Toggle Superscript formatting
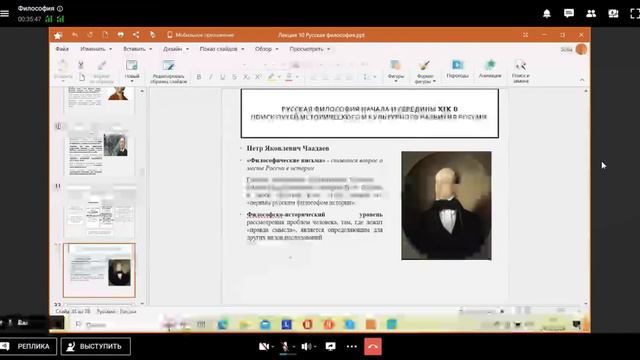The height and width of the screenshot is (360, 640). [258, 77]
